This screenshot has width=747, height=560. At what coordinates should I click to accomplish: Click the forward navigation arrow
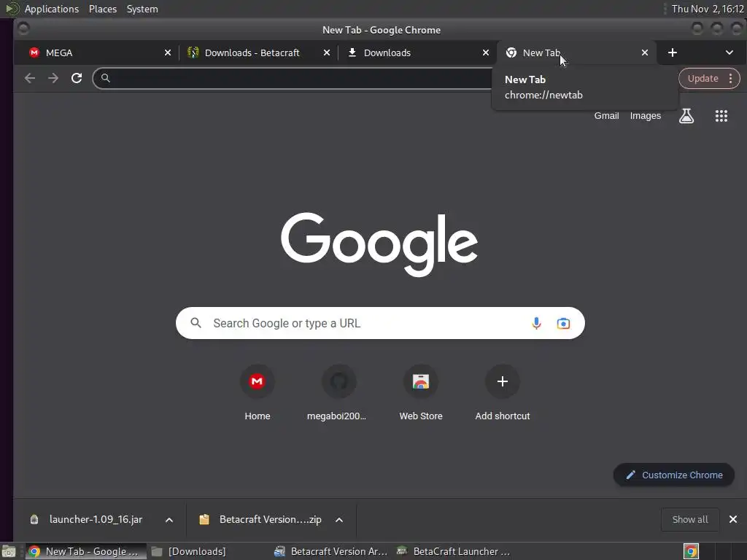53,78
